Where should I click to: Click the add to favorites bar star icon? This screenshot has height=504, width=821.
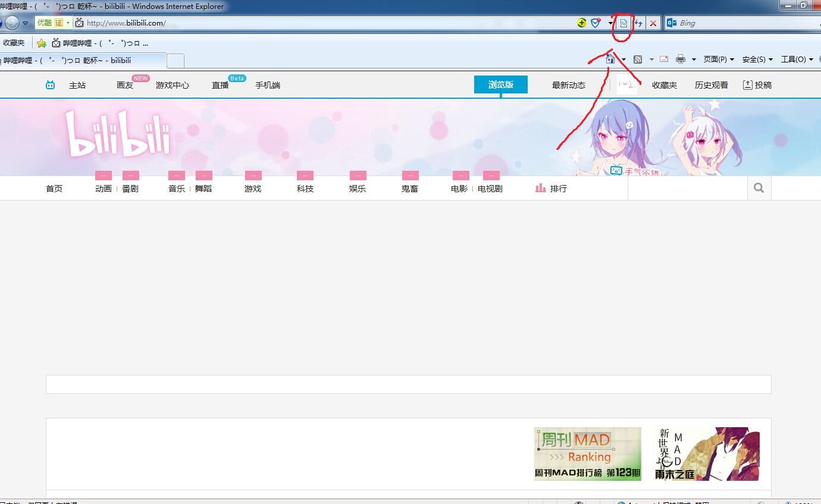click(x=42, y=43)
